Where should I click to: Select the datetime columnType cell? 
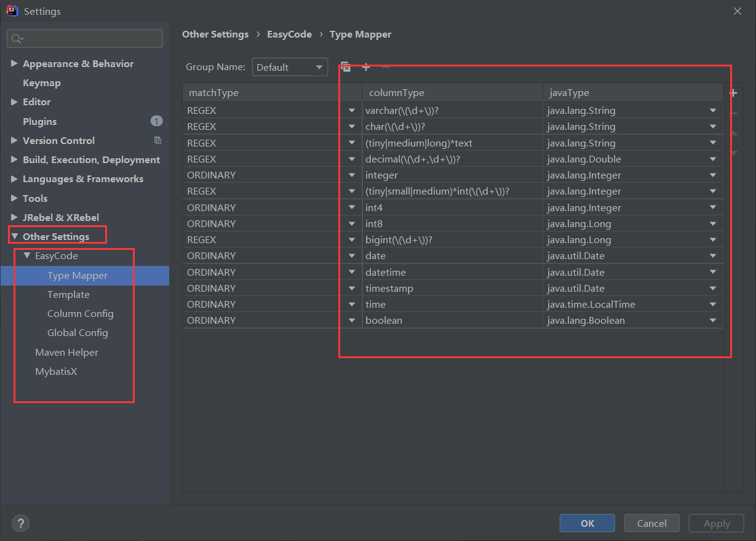tap(452, 273)
